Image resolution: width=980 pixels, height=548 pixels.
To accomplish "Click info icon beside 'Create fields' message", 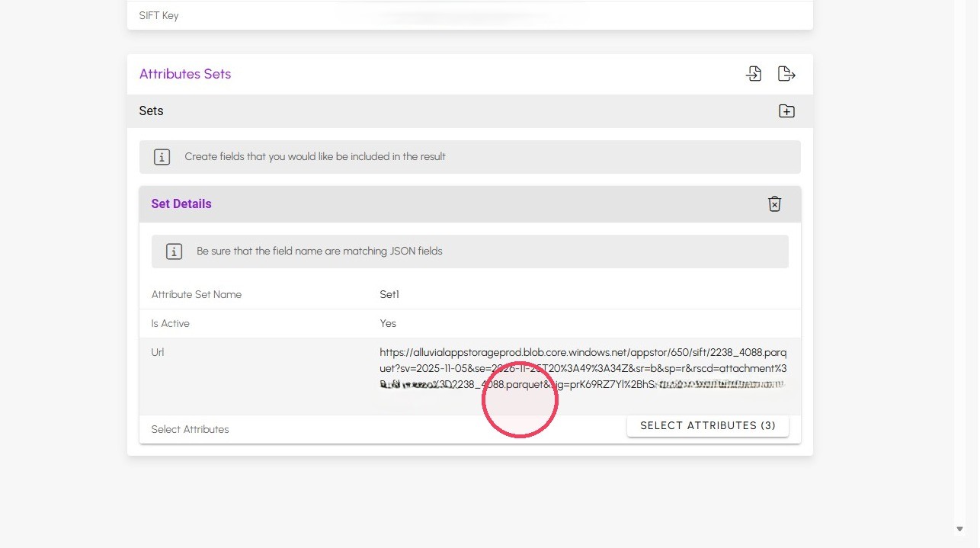I will pos(162,157).
